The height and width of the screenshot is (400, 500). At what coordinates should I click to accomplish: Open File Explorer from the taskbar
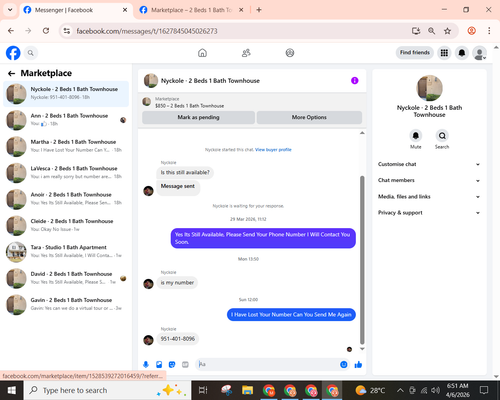[x=247, y=390]
